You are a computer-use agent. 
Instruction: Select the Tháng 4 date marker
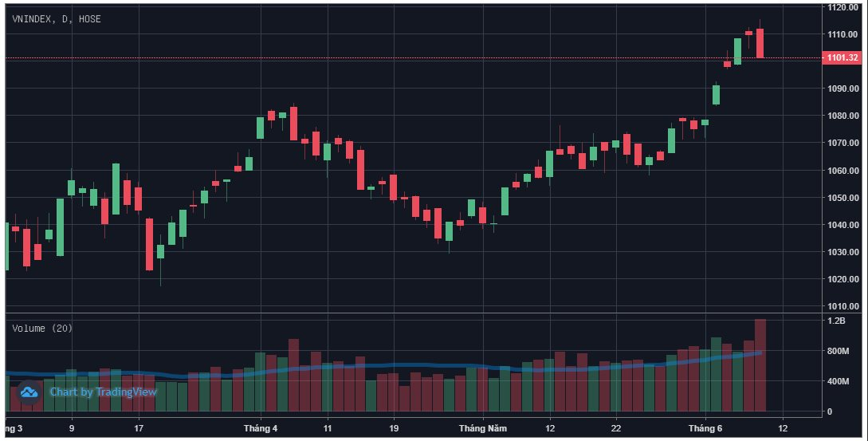point(261,428)
